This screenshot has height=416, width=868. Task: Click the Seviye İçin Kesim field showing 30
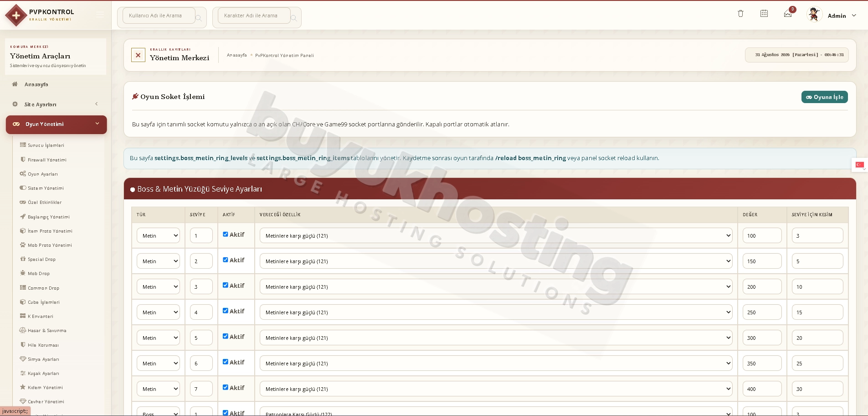(x=817, y=389)
